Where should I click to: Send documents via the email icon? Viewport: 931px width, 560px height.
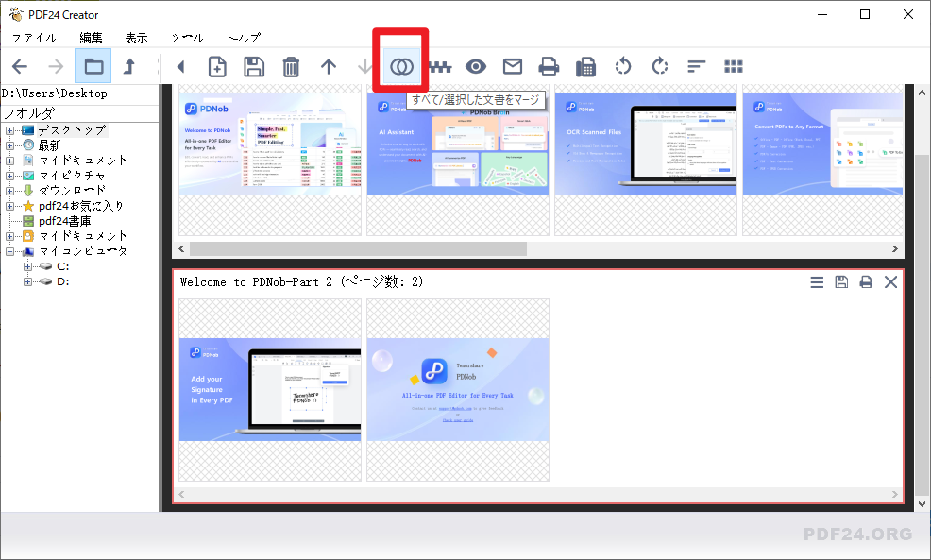pyautogui.click(x=512, y=66)
